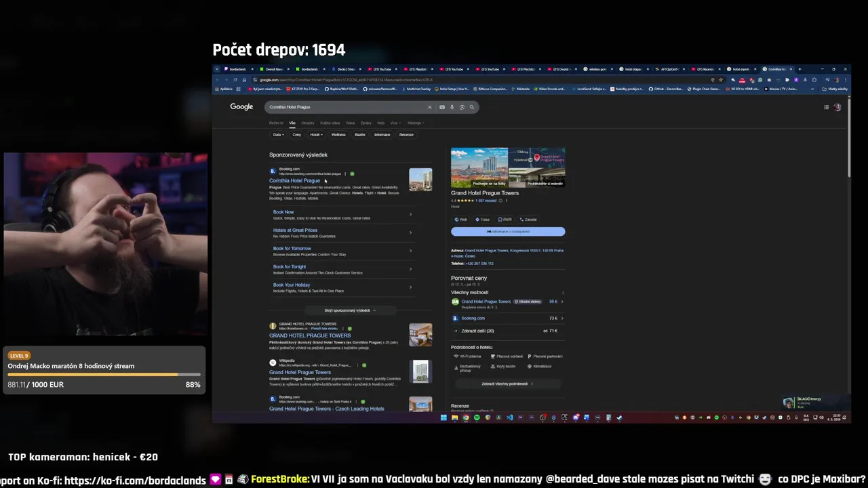Run search with the magnifier icon
The height and width of the screenshot is (488, 868).
point(472,107)
